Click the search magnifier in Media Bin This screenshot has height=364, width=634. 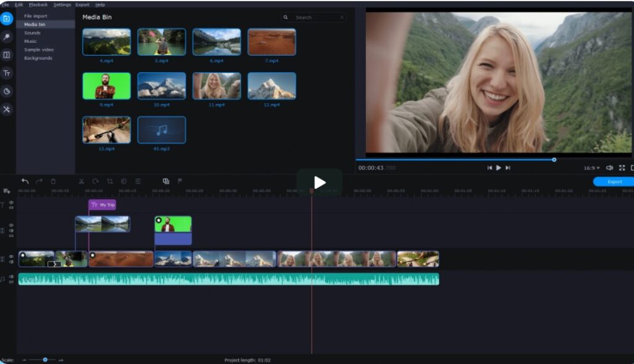click(285, 17)
